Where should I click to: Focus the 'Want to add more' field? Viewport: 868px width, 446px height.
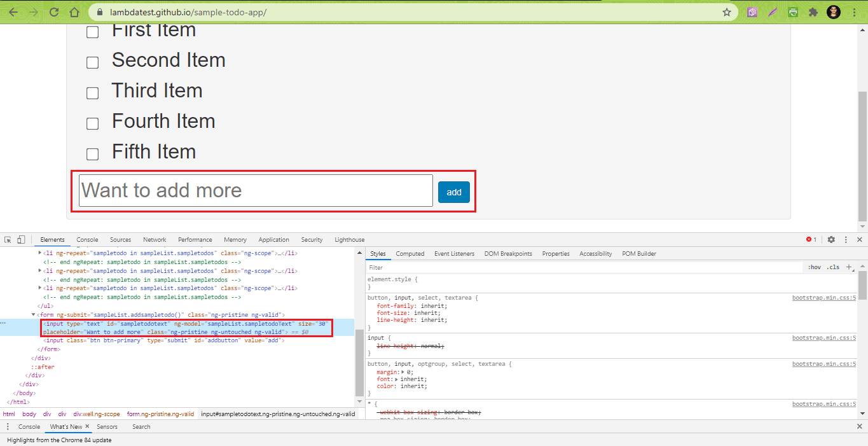point(256,190)
